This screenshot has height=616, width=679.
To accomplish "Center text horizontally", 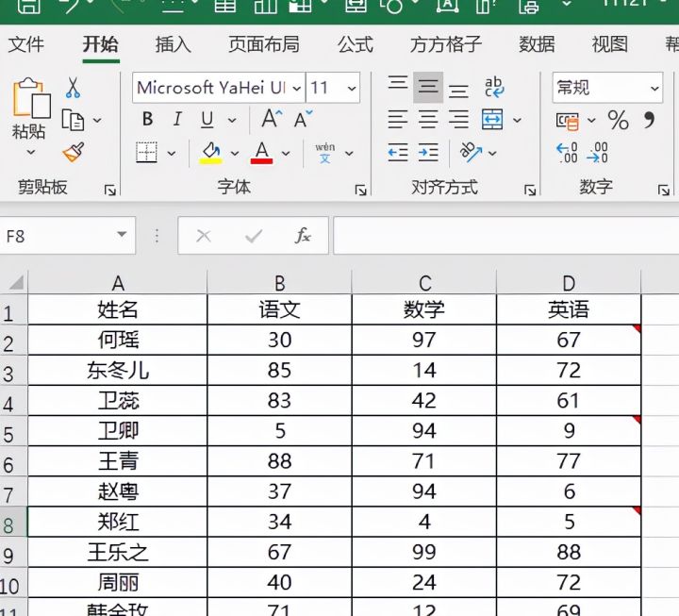I will click(x=428, y=120).
